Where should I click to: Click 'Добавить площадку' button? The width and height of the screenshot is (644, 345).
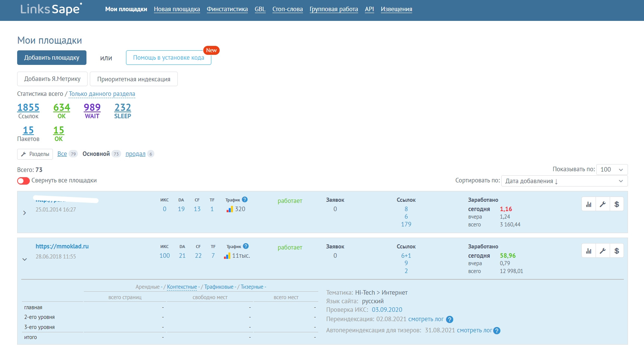52,58
